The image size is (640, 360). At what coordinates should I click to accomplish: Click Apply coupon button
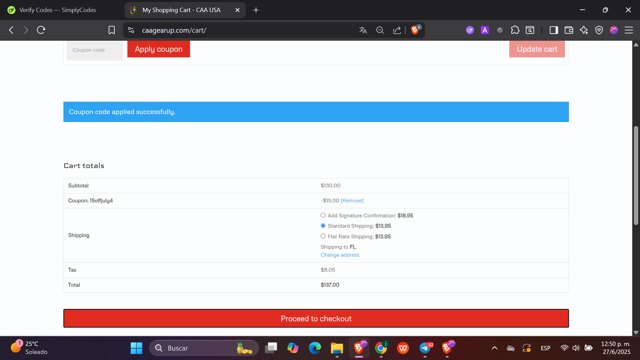coord(158,49)
